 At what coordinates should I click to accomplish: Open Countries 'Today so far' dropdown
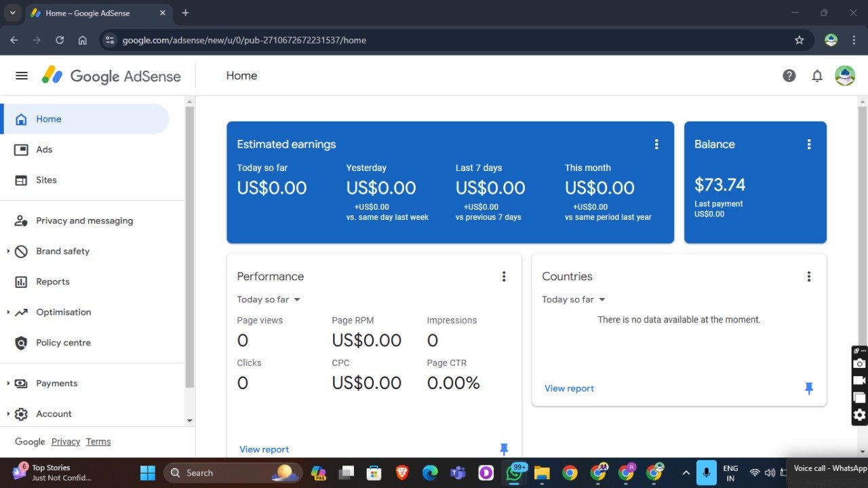pyautogui.click(x=574, y=299)
